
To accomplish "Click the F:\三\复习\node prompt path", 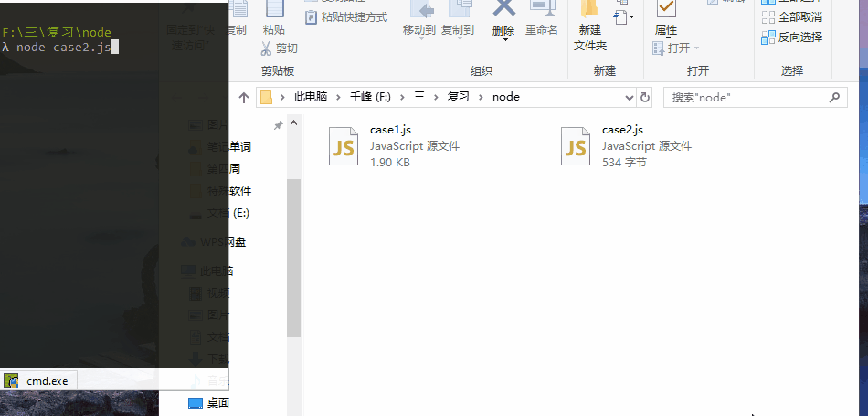I will pos(57,33).
